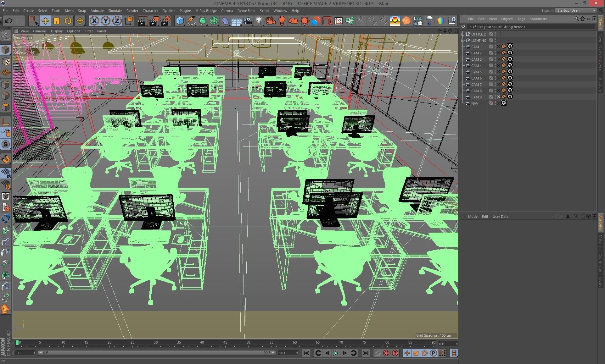Play the animation forward
Screen dimensions: 605x364
click(336, 353)
